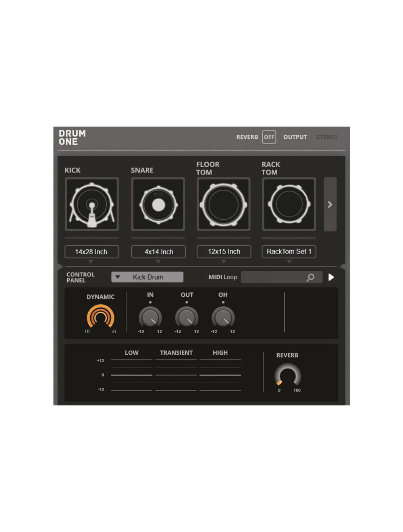Open the Kick Drum control panel dropdown
Screen dimensions: 403x532
(147, 277)
